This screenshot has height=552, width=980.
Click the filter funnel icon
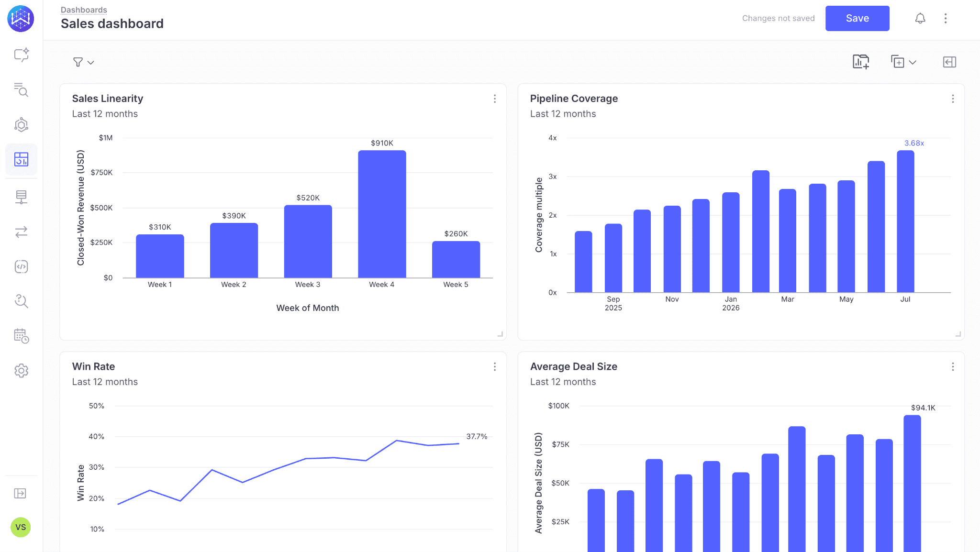point(78,62)
